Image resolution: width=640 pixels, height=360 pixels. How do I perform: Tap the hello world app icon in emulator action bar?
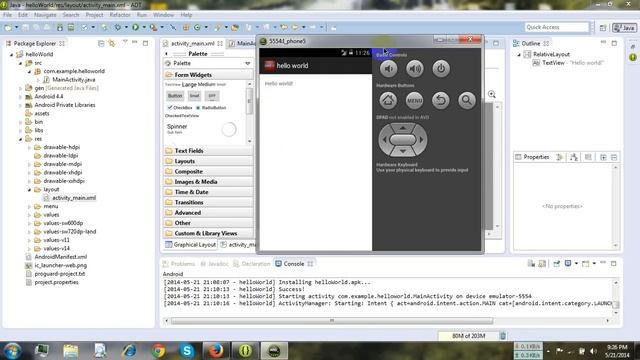269,65
